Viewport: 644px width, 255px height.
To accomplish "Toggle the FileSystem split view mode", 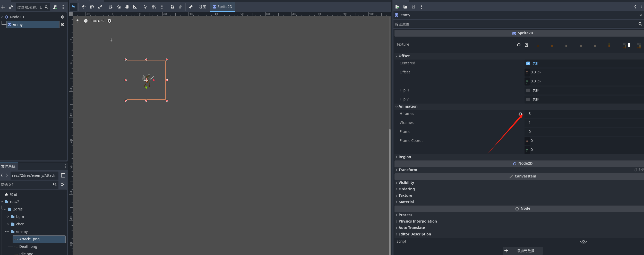I will [63, 175].
